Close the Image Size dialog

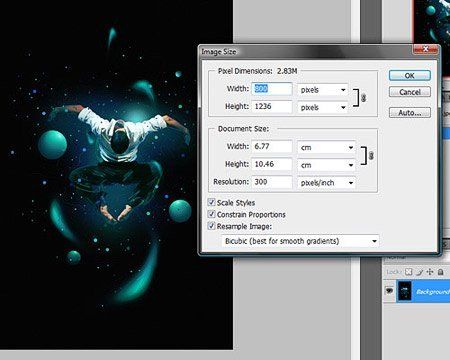[x=425, y=49]
